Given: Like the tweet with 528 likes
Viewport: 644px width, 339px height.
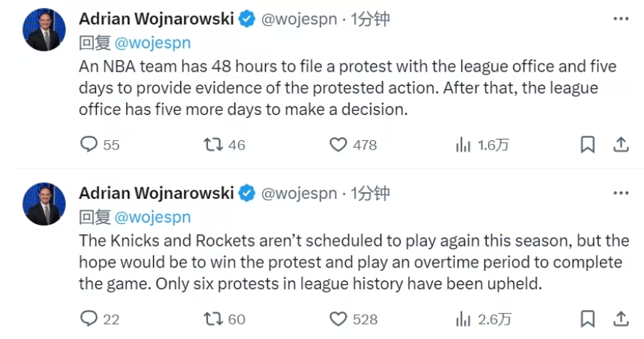Looking at the screenshot, I should click(339, 318).
